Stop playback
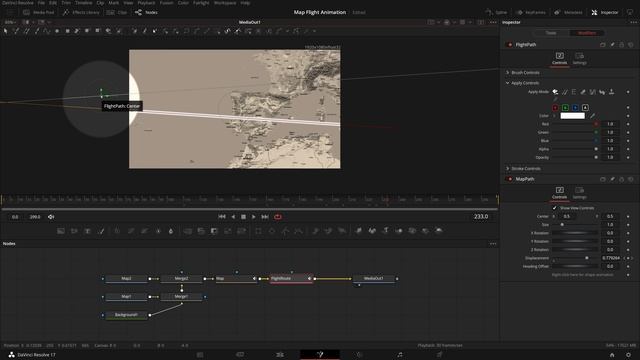Screen dimensions: 640x360 [243, 217]
